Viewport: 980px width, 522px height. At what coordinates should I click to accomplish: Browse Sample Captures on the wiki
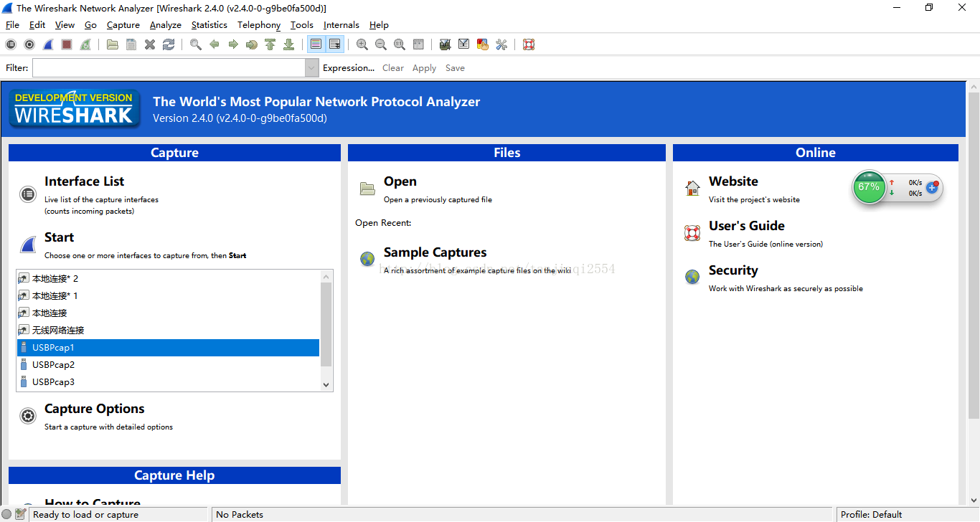coord(435,252)
